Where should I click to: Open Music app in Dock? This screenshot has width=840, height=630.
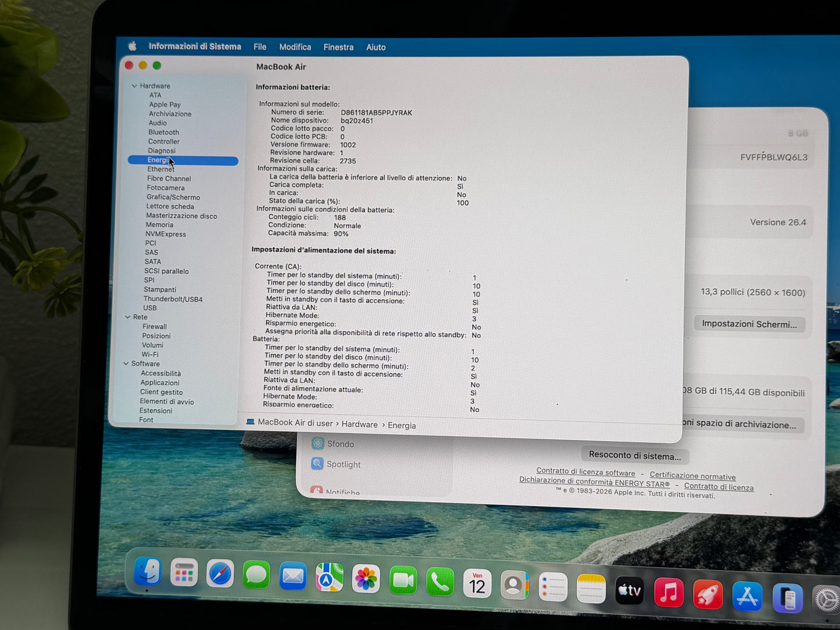[x=669, y=593]
